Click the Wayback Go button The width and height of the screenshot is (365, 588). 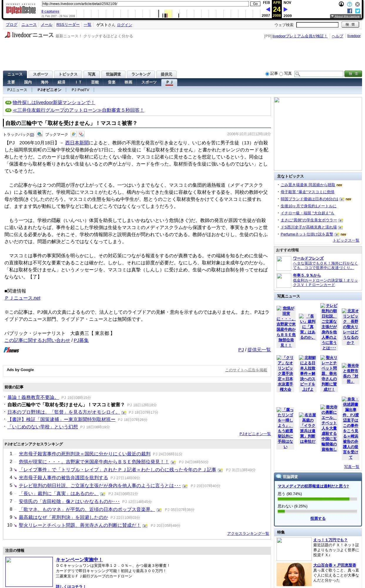click(x=255, y=4)
